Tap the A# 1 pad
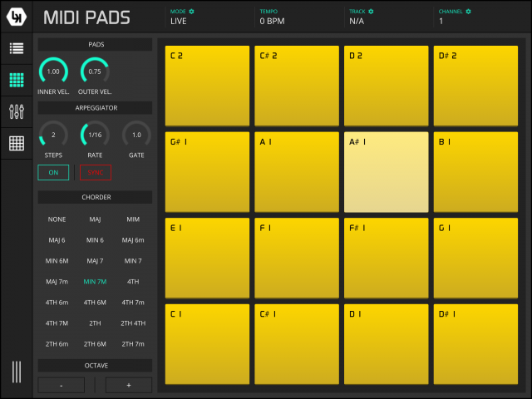Image resolution: width=532 pixels, height=399 pixels. click(x=387, y=172)
